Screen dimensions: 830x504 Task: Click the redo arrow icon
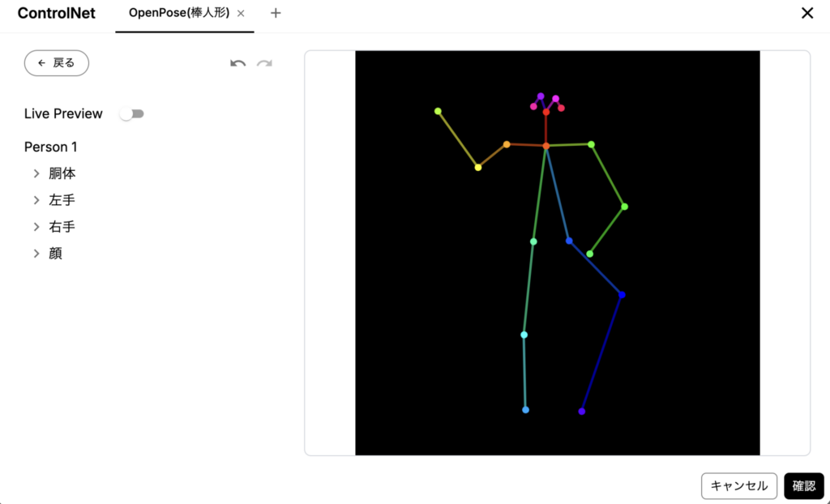[264, 63]
